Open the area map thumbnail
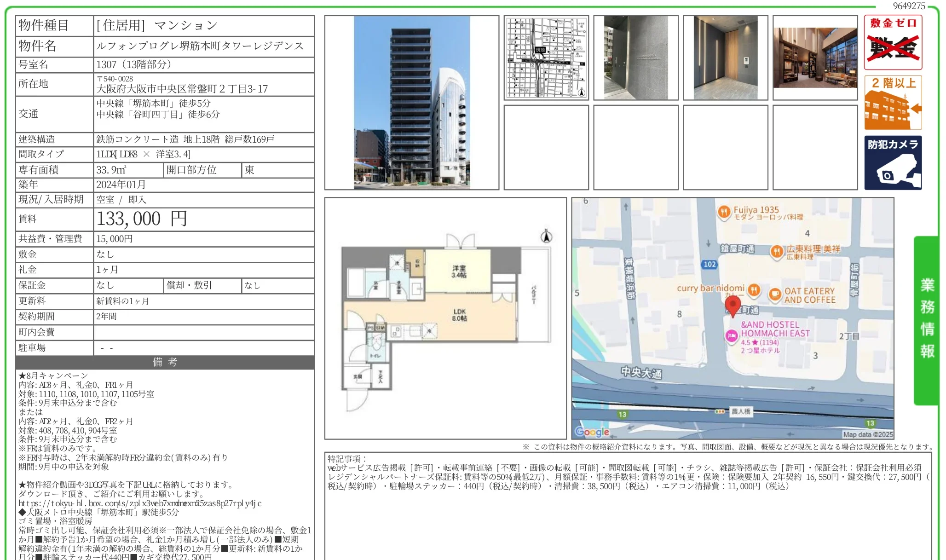This screenshot has height=560, width=946. (546, 58)
